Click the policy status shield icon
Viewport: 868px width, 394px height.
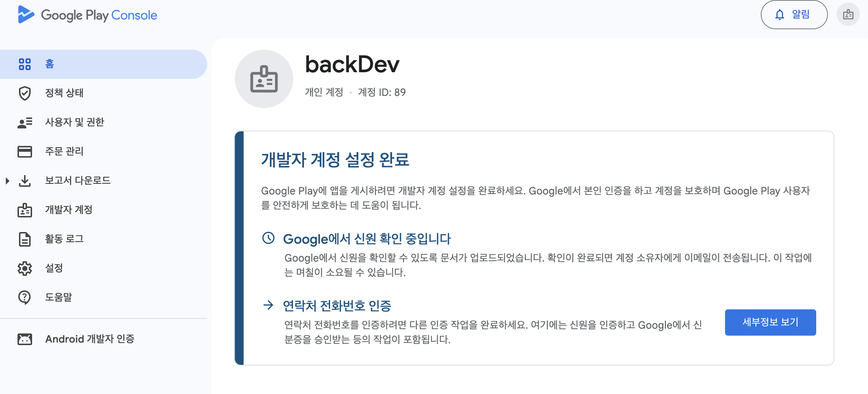[x=25, y=93]
